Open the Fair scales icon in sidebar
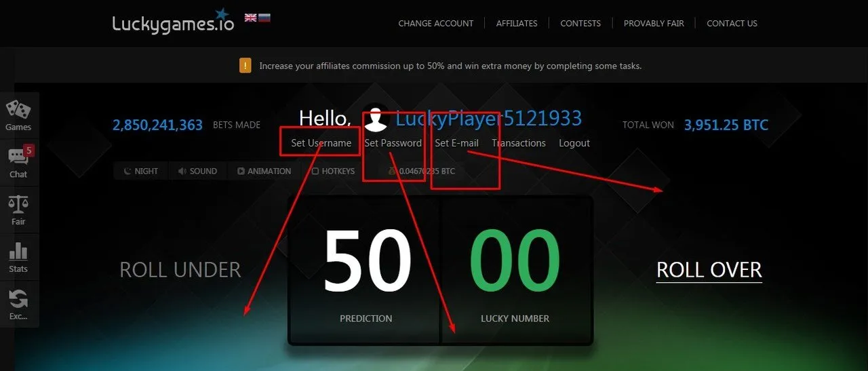Image resolution: width=868 pixels, height=371 pixels. tap(18, 203)
